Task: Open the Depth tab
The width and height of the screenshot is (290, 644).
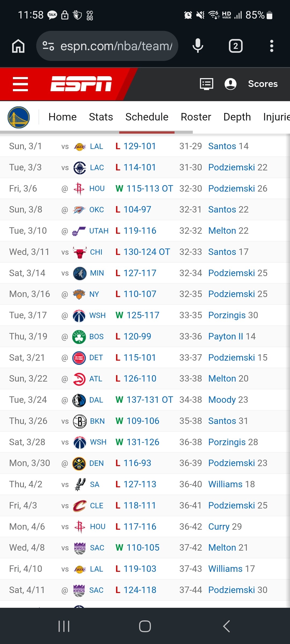Action: [237, 117]
